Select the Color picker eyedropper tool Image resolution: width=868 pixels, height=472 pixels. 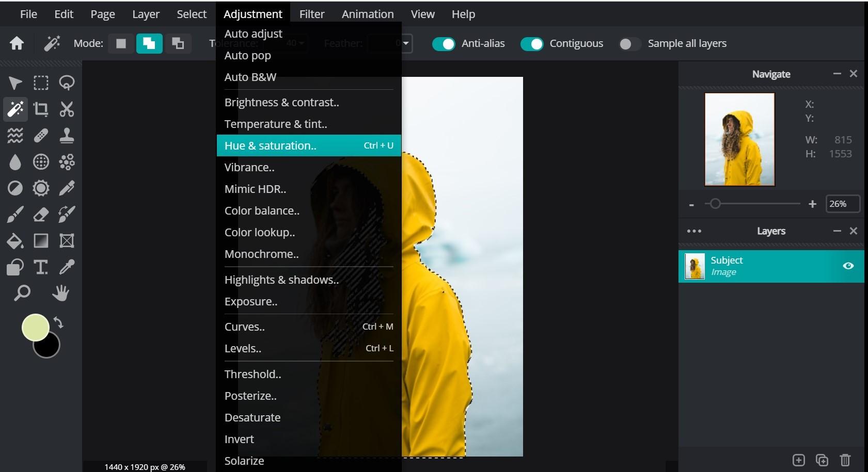coord(67,267)
